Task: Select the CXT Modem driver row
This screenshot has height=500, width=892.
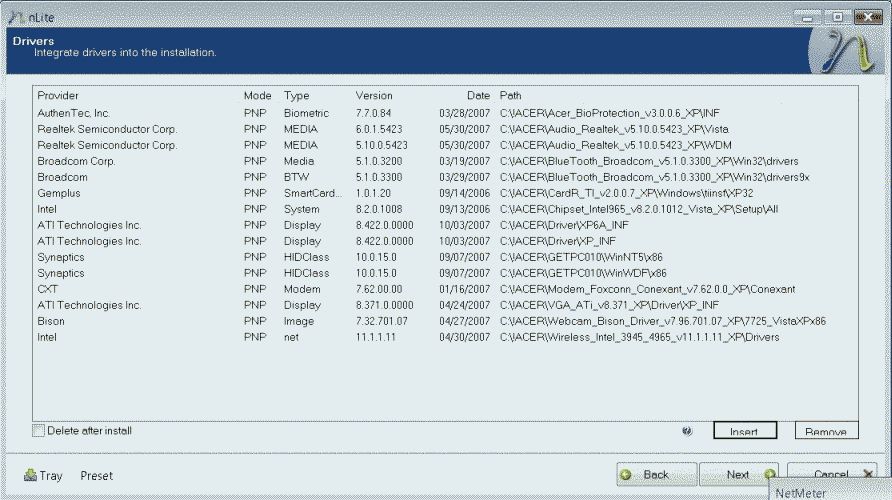Action: tap(445, 289)
